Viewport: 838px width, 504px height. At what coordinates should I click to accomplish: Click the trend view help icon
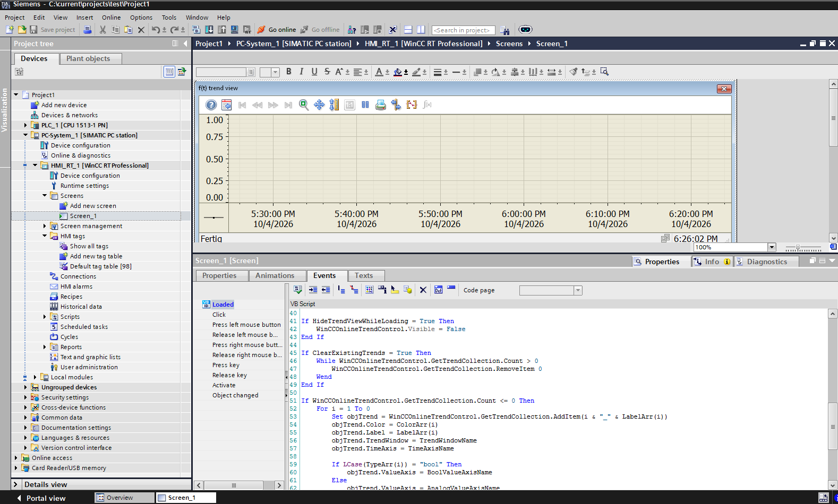click(211, 105)
